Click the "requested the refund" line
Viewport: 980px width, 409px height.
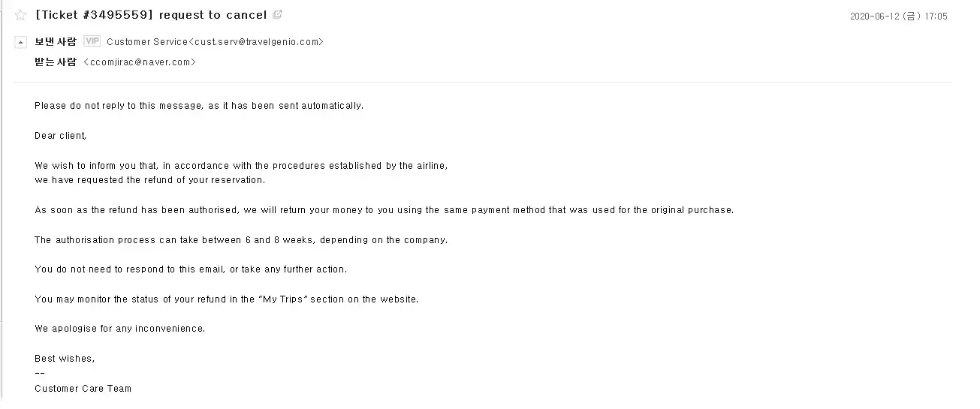pyautogui.click(x=150, y=180)
